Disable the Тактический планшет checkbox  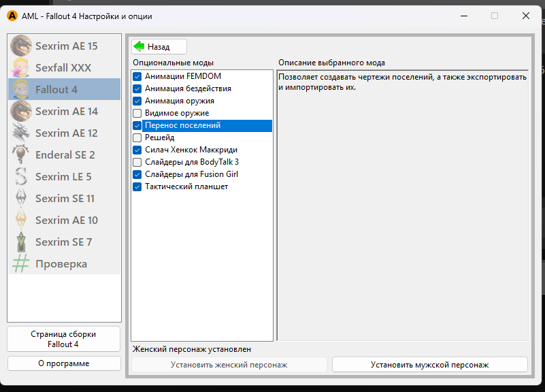[137, 186]
